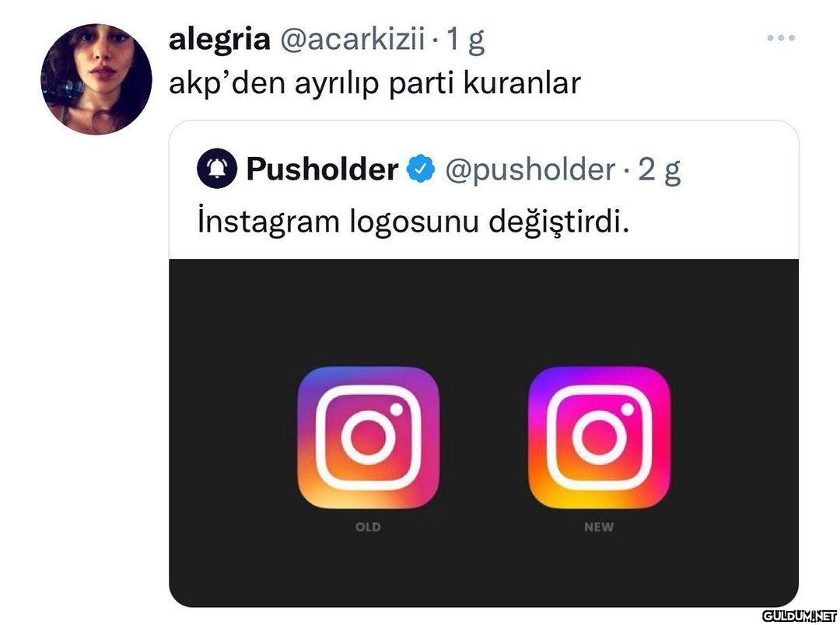Open the @pusholder handle

(530, 169)
